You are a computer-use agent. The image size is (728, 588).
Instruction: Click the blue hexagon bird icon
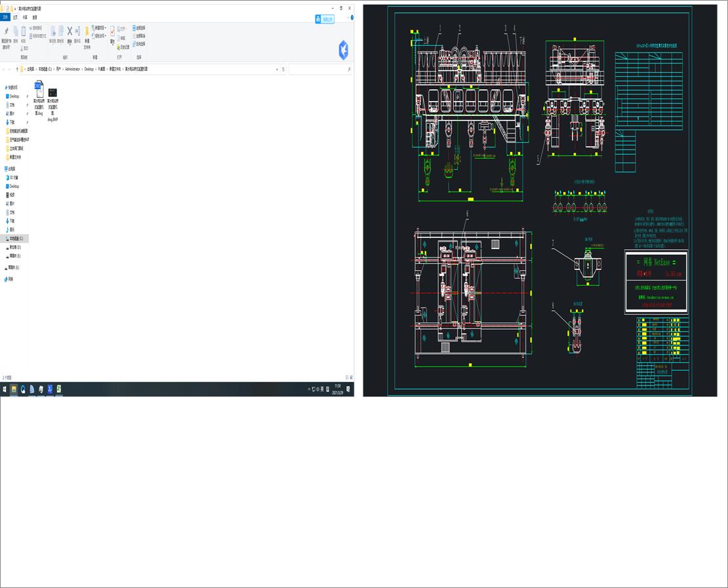(x=343, y=50)
